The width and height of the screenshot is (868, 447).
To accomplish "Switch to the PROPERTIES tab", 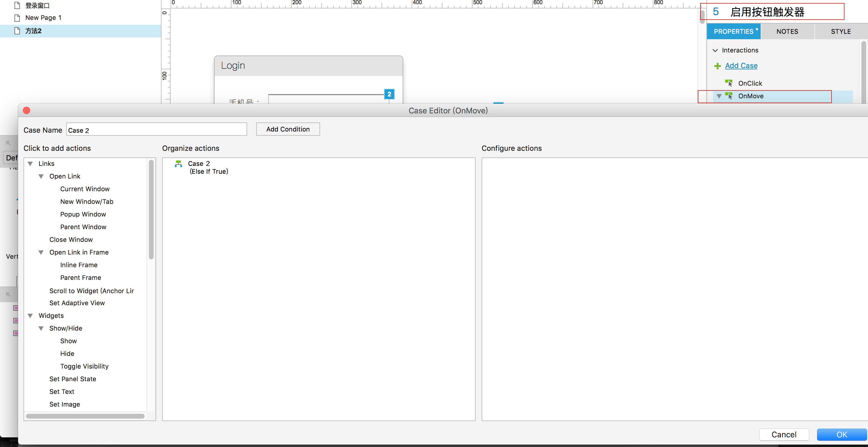I will pos(734,31).
